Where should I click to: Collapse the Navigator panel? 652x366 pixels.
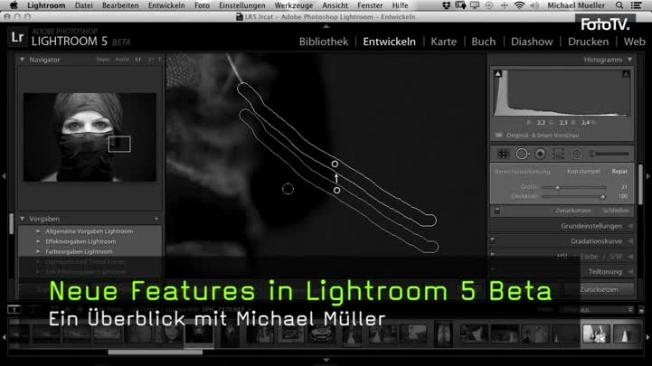tap(22, 60)
